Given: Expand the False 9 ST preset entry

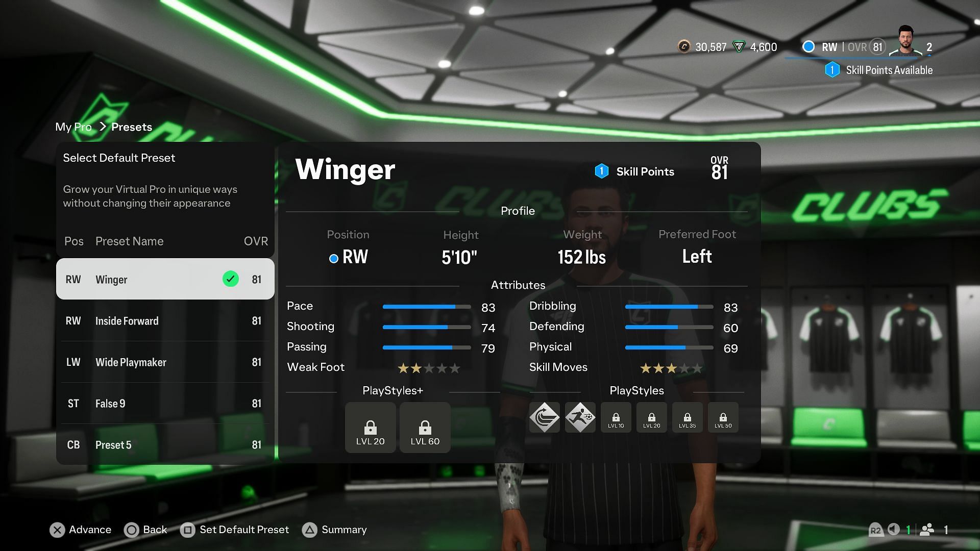Looking at the screenshot, I should pyautogui.click(x=165, y=403).
